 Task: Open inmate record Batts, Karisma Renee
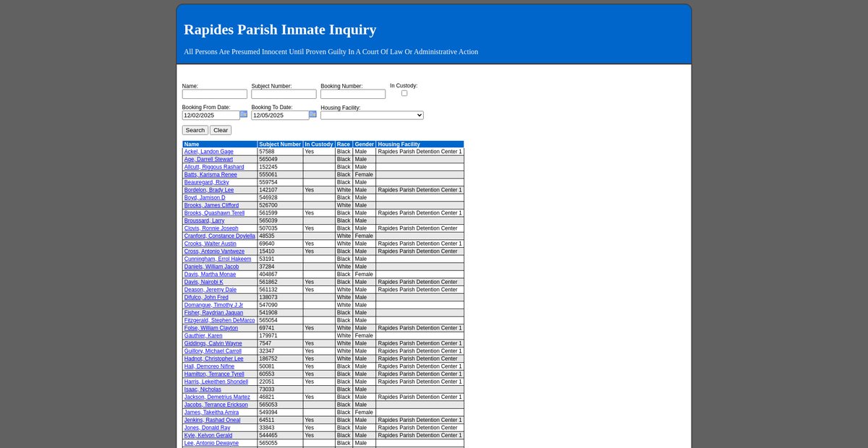click(x=210, y=175)
